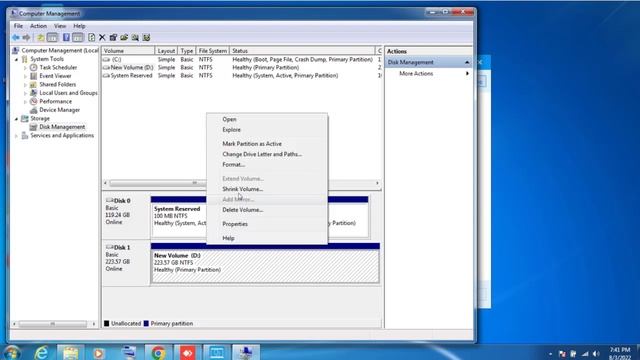Click the black X Delete toolbar icon
This screenshot has height=360, width=640.
coord(102,38)
